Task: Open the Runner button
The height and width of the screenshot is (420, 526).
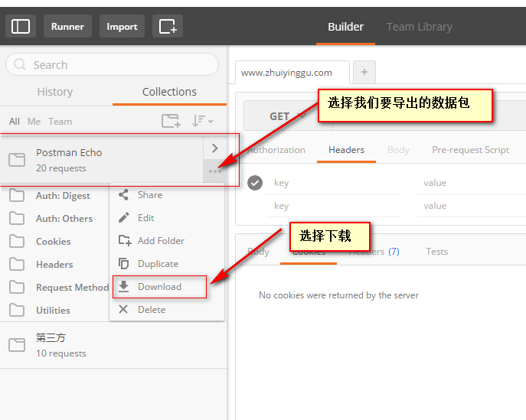Action: click(67, 26)
